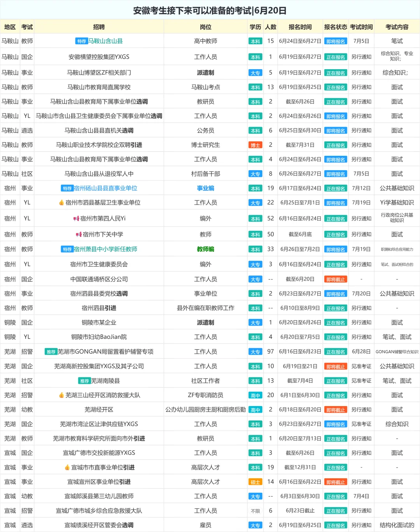
Task: Click the 县外在编在职教师工作 position cell
Action: (x=205, y=308)
